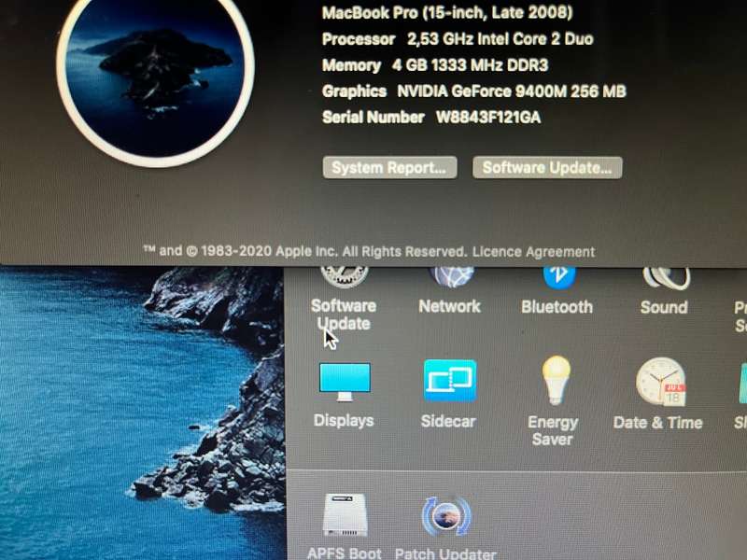This screenshot has width=747, height=560.
Task: Open APFS Boot drive icon
Action: pyautogui.click(x=345, y=515)
